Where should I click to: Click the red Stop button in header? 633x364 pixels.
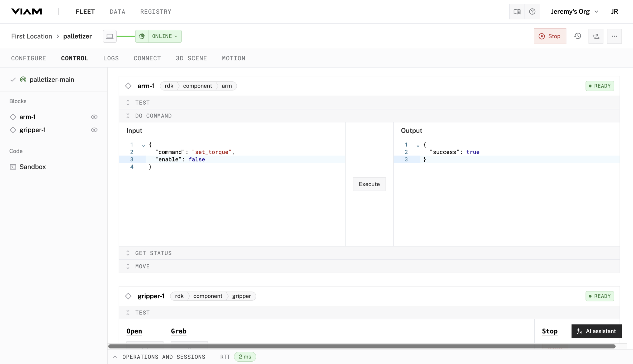(550, 36)
